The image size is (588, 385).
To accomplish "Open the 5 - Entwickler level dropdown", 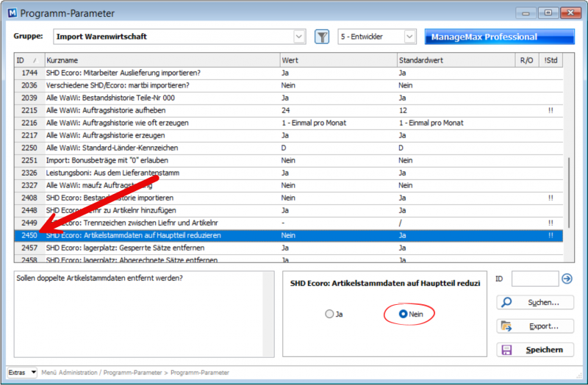I will point(409,37).
